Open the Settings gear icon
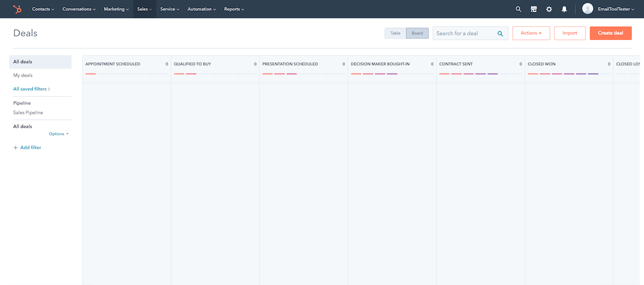This screenshot has width=644, height=285. 549,9
